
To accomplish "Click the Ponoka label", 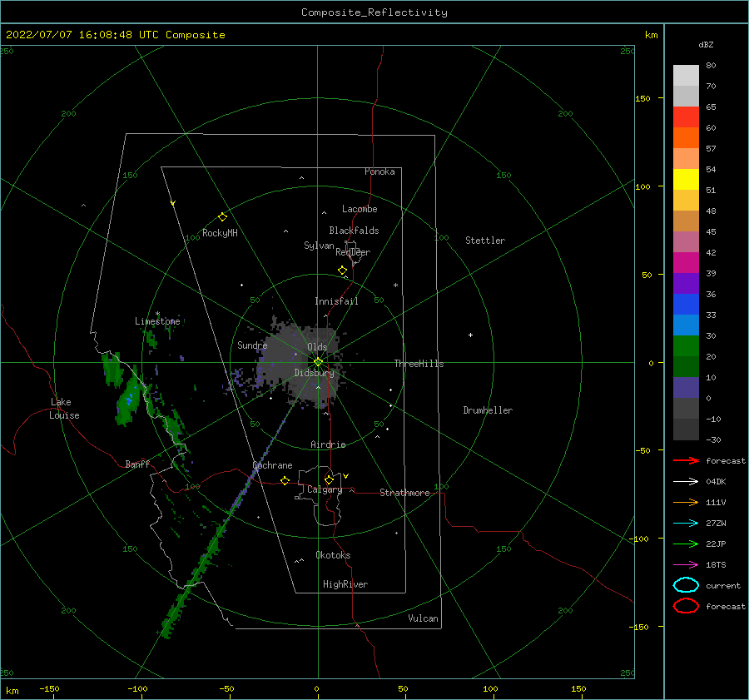I will tap(379, 171).
